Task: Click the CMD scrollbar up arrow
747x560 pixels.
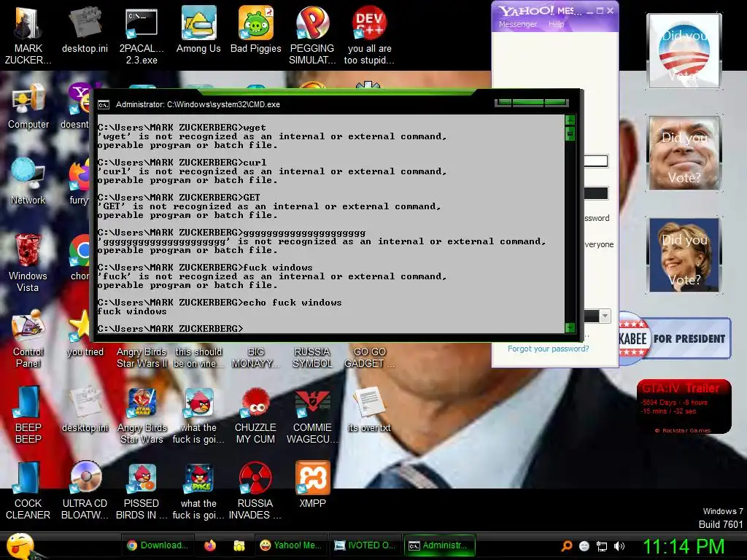Action: tap(570, 120)
